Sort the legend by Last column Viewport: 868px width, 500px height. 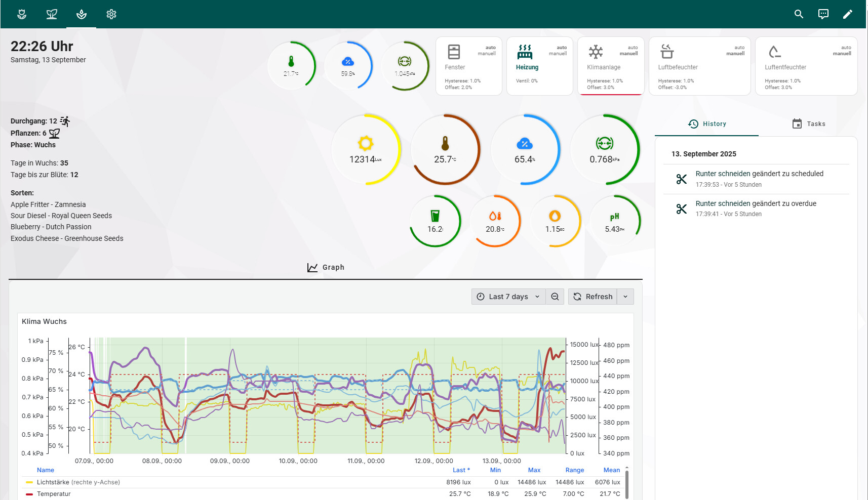point(461,470)
